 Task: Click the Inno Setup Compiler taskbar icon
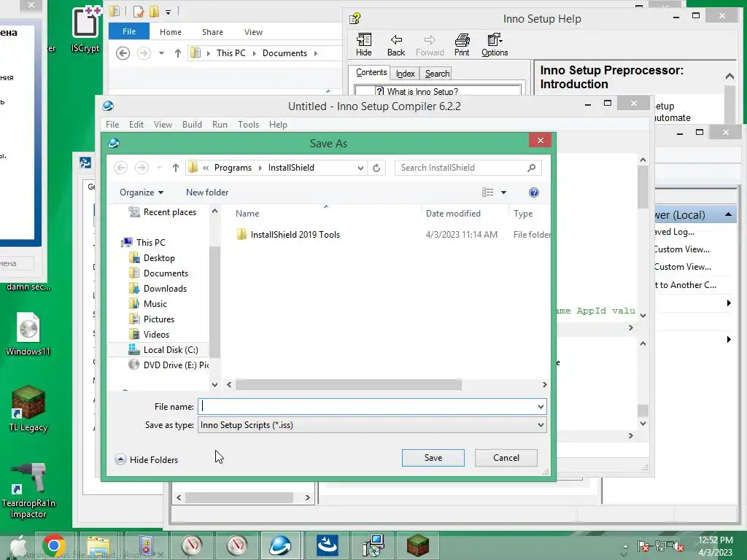click(280, 545)
